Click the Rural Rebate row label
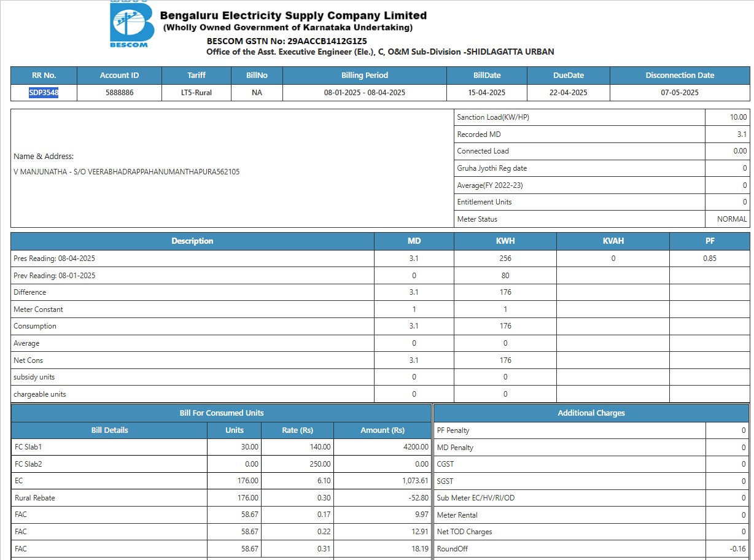This screenshot has width=754, height=560. point(35,498)
